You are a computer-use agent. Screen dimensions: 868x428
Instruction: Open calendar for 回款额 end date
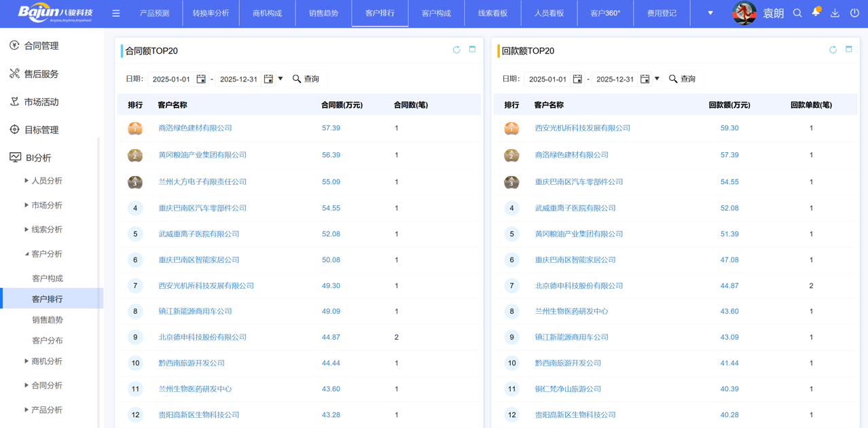[645, 79]
